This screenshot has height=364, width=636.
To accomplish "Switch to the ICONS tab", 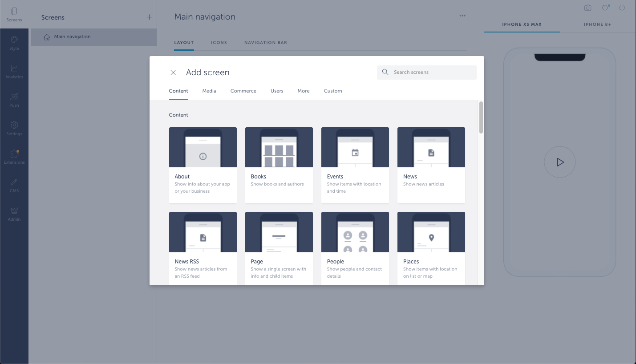I will (219, 42).
